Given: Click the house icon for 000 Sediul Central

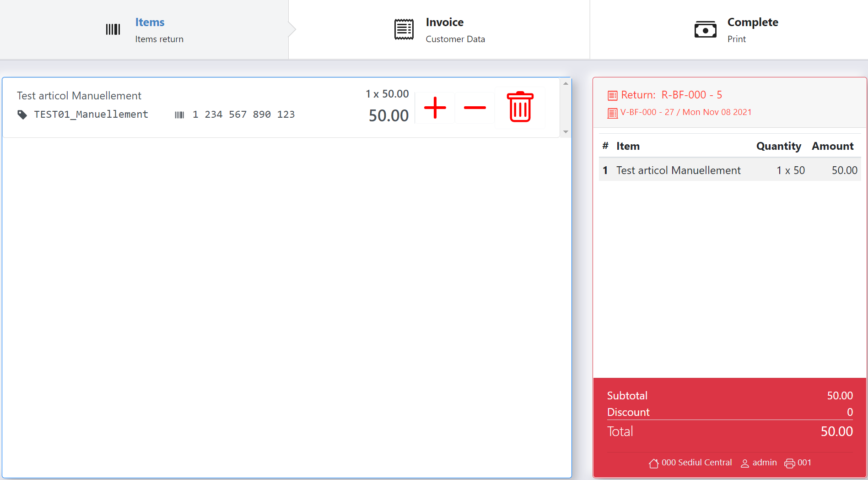Looking at the screenshot, I should [x=653, y=463].
